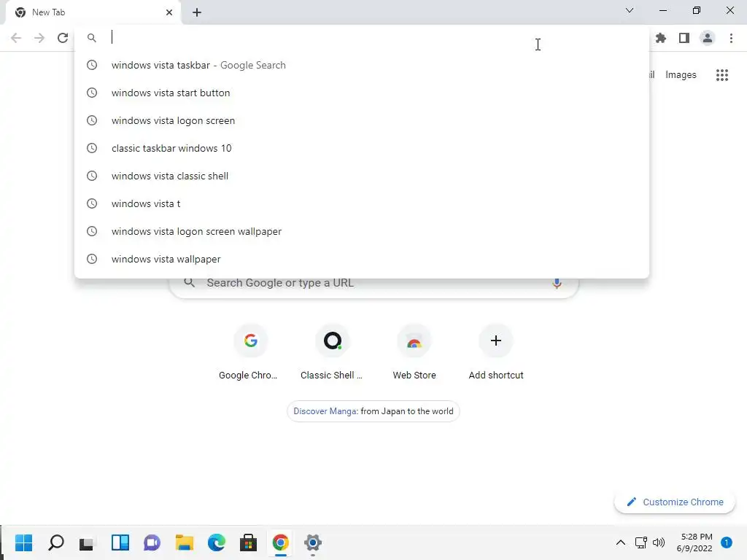Choose suggestion 'windows vista classic shell'
This screenshot has height=560, width=747.
pyautogui.click(x=362, y=176)
